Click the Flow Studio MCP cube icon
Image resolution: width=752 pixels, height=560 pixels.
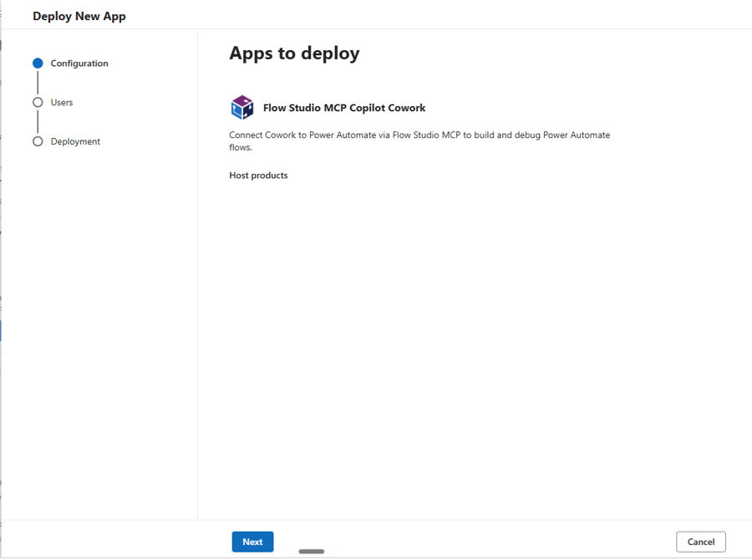pos(242,108)
